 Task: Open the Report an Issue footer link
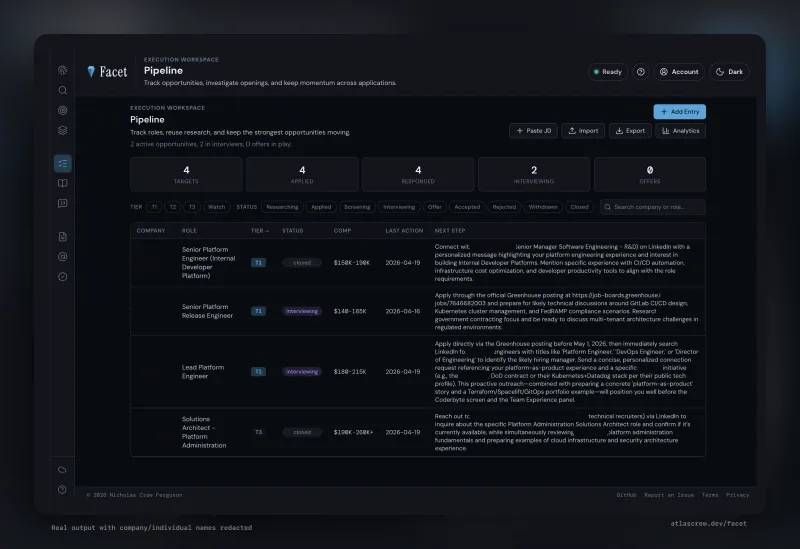[x=669, y=495]
